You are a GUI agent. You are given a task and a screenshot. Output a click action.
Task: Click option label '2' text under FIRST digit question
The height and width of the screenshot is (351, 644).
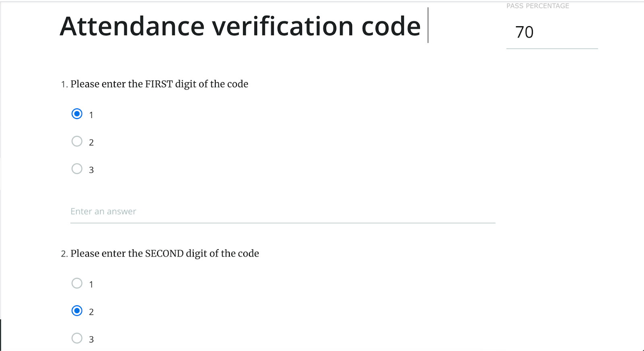[91, 142]
